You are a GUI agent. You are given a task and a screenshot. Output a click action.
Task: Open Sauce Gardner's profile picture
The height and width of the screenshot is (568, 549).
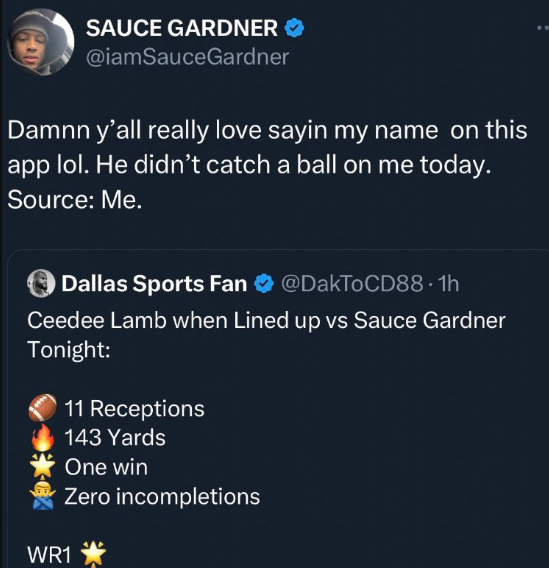click(x=40, y=42)
